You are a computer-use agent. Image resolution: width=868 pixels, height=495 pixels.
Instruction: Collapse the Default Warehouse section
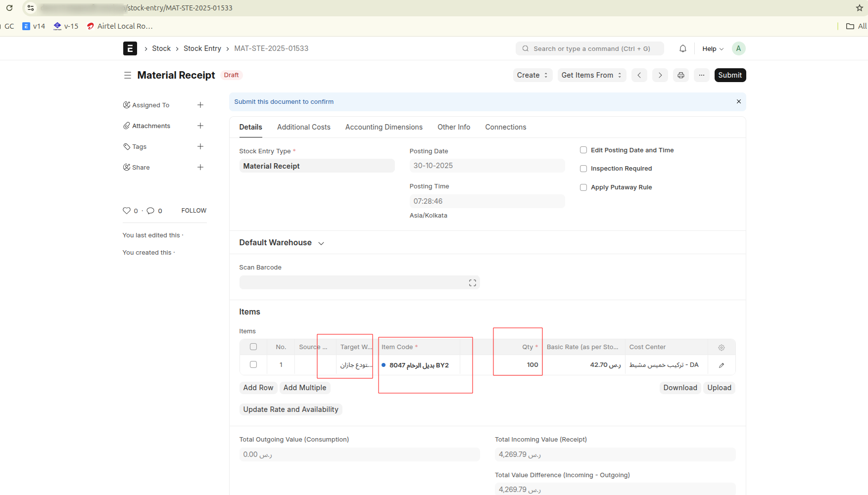coord(321,243)
